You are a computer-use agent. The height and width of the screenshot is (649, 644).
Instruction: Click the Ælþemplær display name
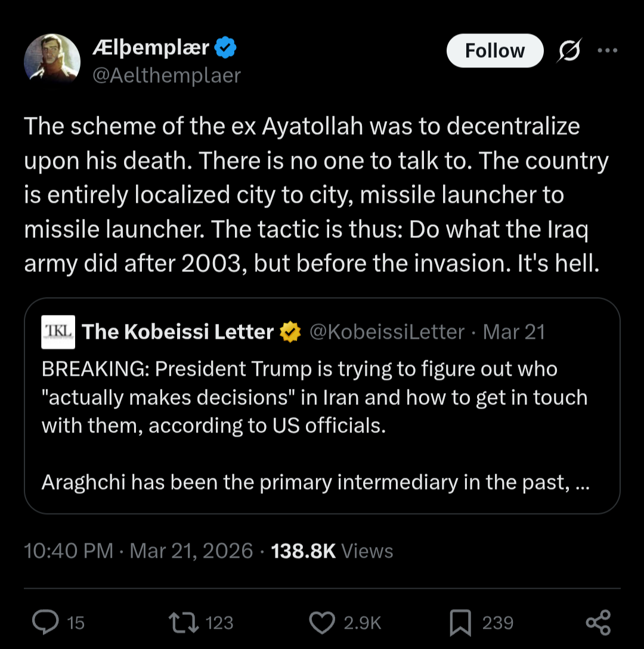coord(151,48)
